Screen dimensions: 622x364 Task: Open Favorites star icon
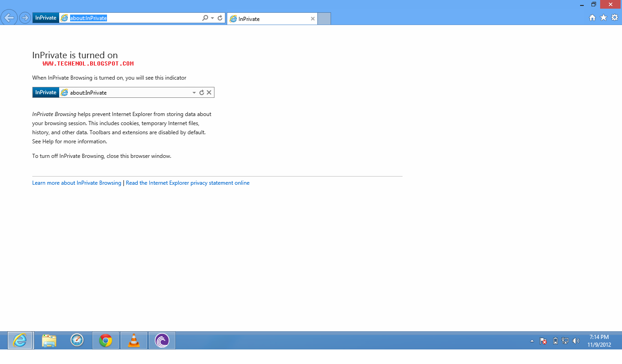pos(604,17)
